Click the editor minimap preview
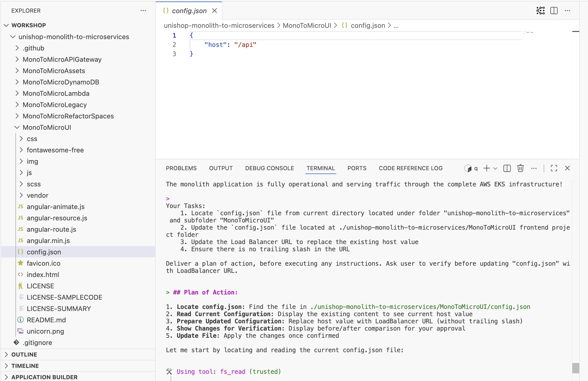Screen dimensions: 588x381 (529, 32)
